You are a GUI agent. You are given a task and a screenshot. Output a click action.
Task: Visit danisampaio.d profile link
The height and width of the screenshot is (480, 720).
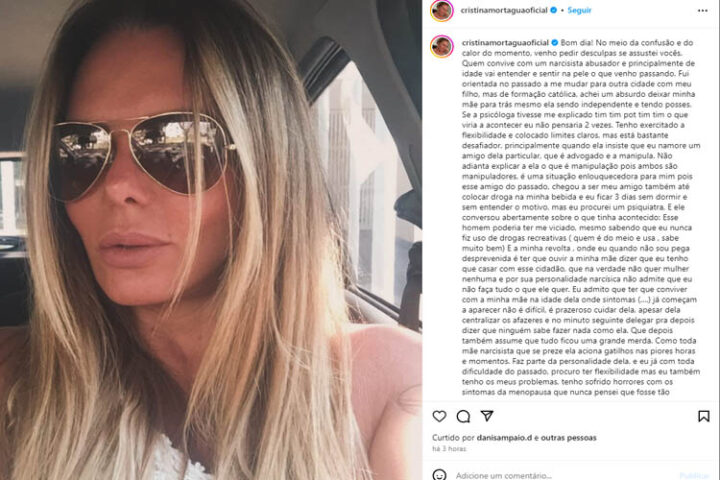click(504, 438)
